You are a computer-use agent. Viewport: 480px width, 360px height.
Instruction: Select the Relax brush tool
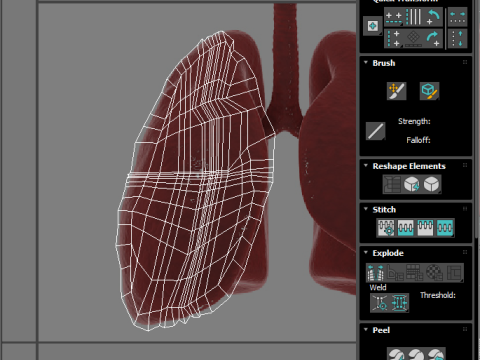(x=429, y=91)
